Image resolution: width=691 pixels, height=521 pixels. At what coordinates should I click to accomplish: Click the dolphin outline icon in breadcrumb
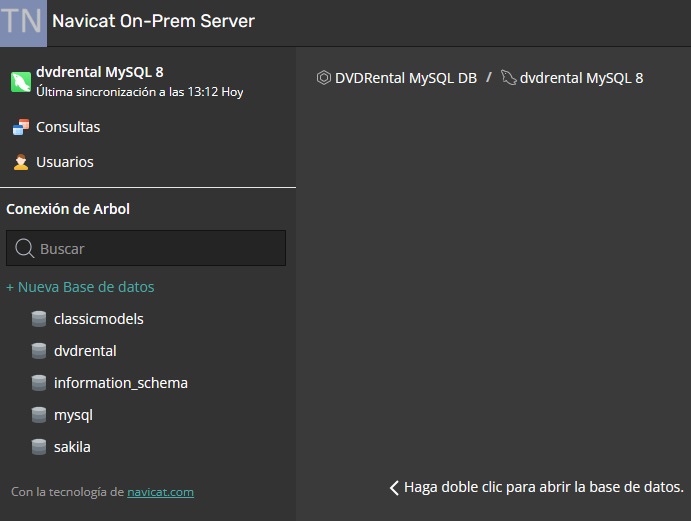509,78
